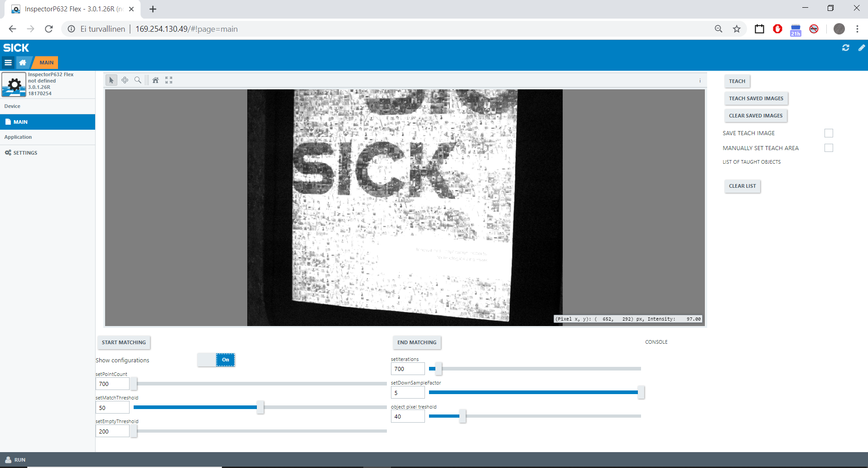Click the blue home breadcrumb icon
Image resolution: width=868 pixels, height=468 pixels.
pyautogui.click(x=23, y=63)
